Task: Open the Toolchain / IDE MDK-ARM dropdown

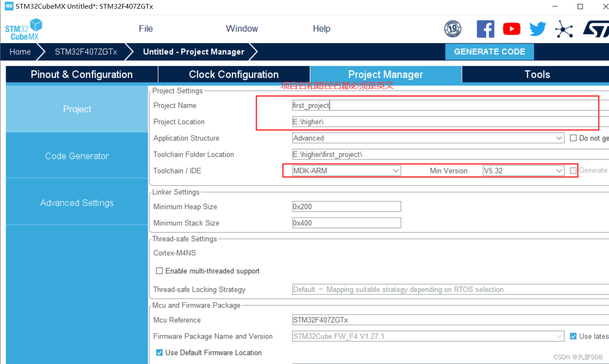Action: coord(346,171)
